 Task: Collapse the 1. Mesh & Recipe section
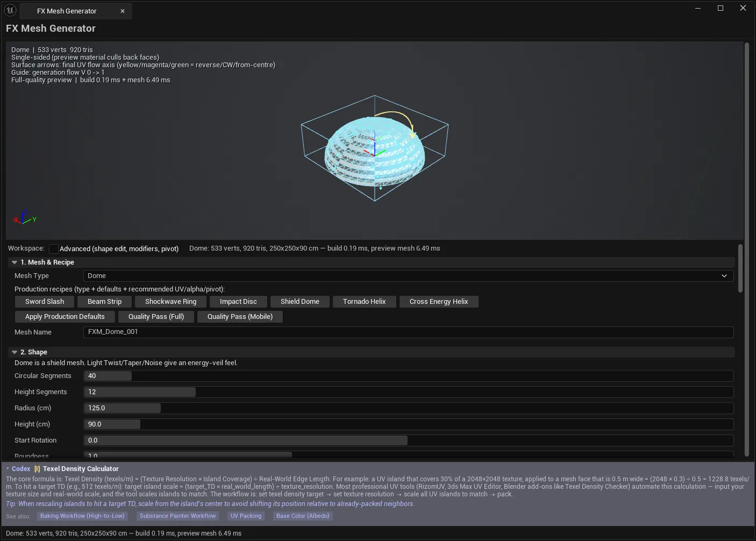(x=15, y=262)
